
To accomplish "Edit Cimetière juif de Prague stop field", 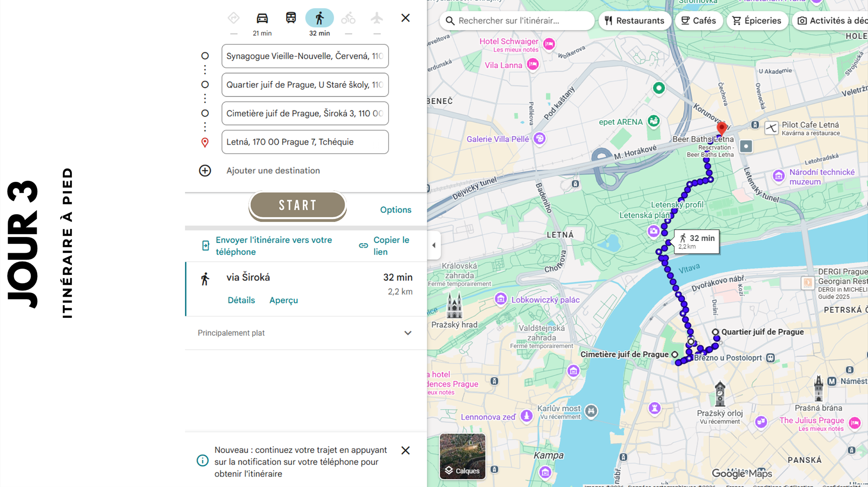I will click(x=305, y=113).
